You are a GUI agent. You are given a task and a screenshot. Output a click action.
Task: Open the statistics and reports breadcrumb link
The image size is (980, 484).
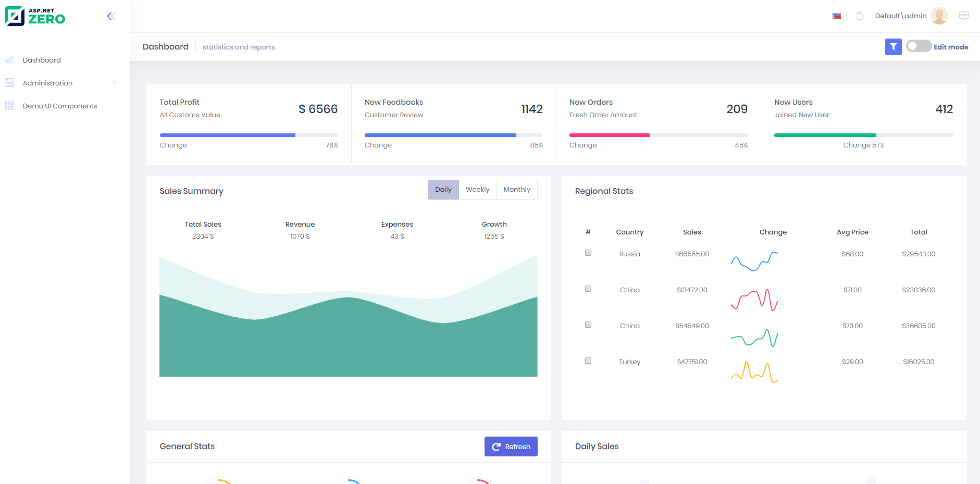coord(239,47)
